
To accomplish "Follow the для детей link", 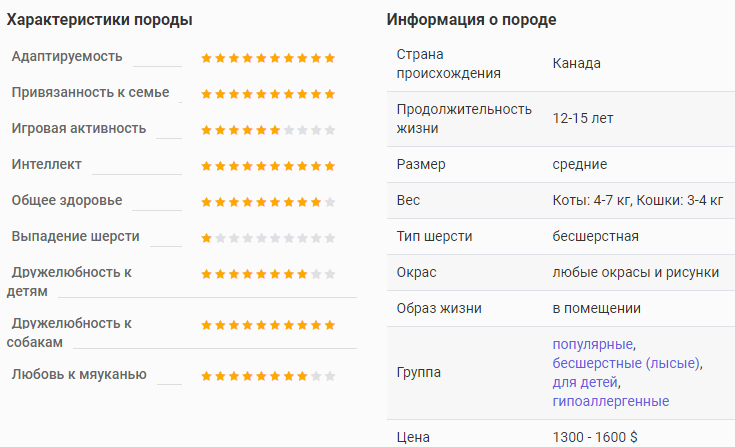I will click(x=585, y=382).
